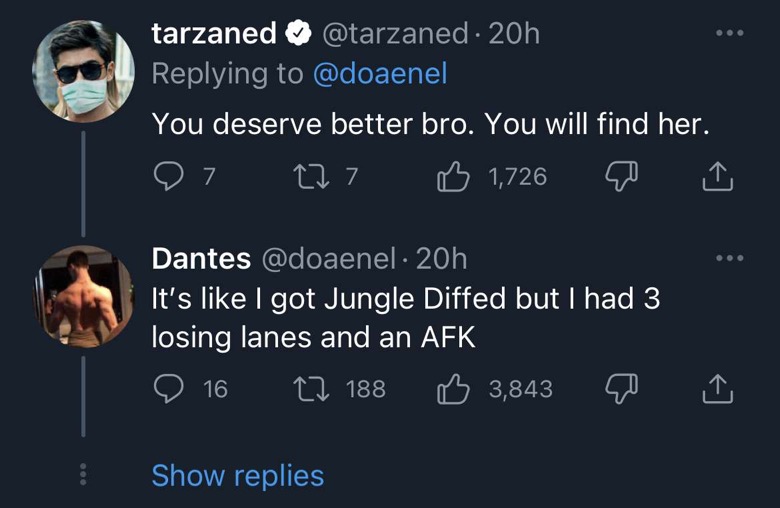
Task: Dislike tarzaned's tweet with thumbs down
Action: (x=621, y=176)
